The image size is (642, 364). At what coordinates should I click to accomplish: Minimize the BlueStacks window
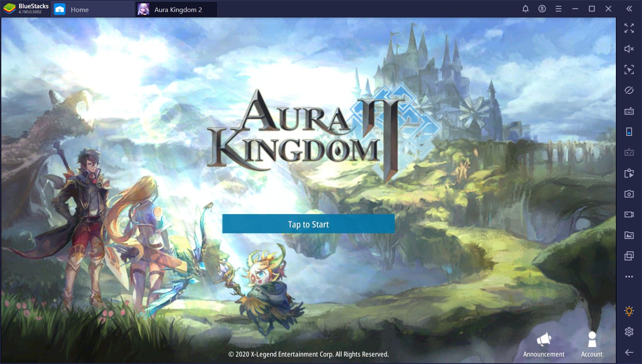(575, 9)
